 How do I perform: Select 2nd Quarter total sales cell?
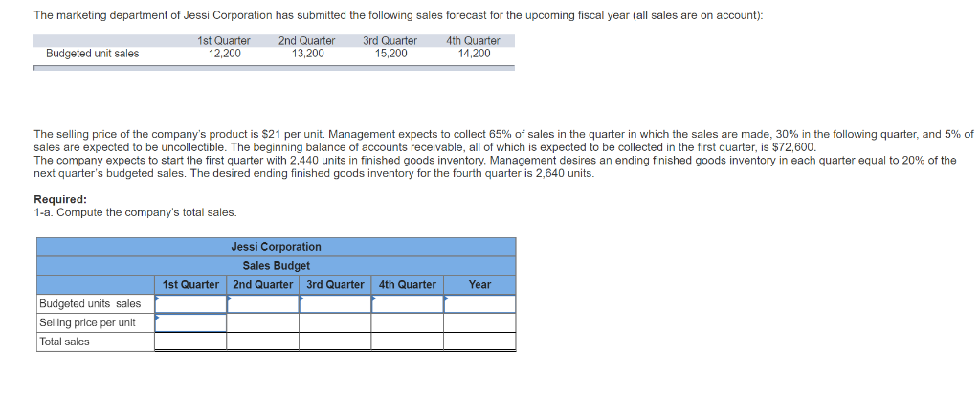(262, 342)
